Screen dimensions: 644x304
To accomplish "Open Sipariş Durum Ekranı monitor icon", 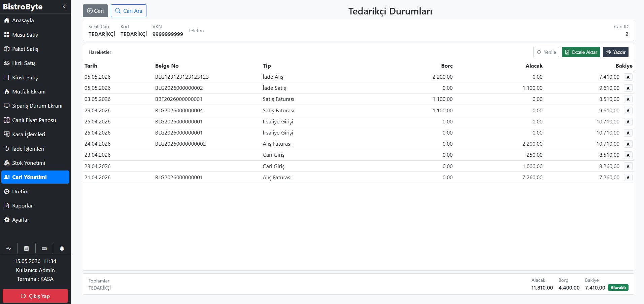I will (x=7, y=106).
